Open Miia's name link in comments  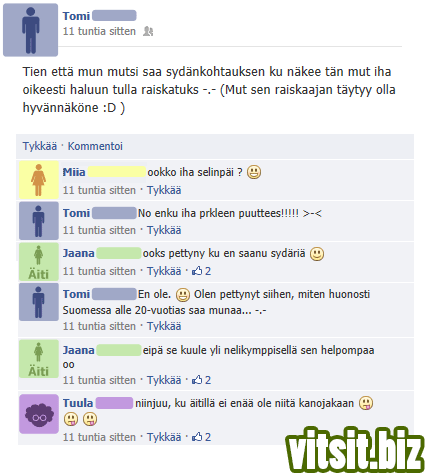(74, 172)
